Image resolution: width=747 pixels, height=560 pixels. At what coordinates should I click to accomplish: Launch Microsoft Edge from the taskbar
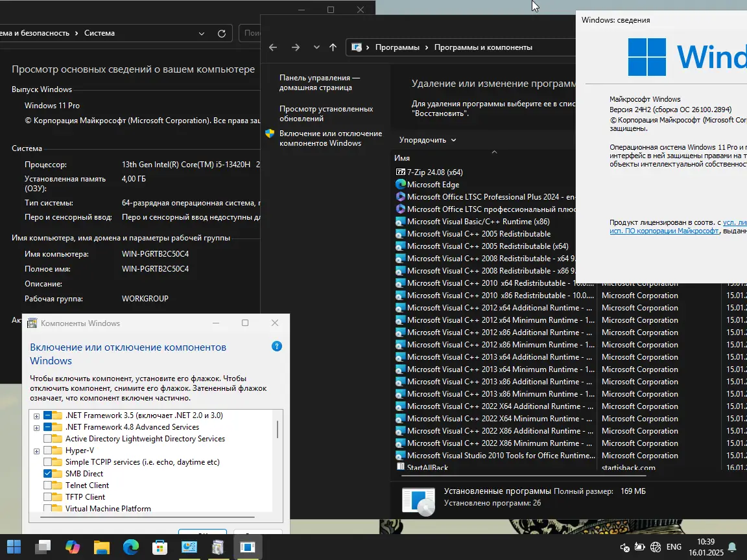130,546
